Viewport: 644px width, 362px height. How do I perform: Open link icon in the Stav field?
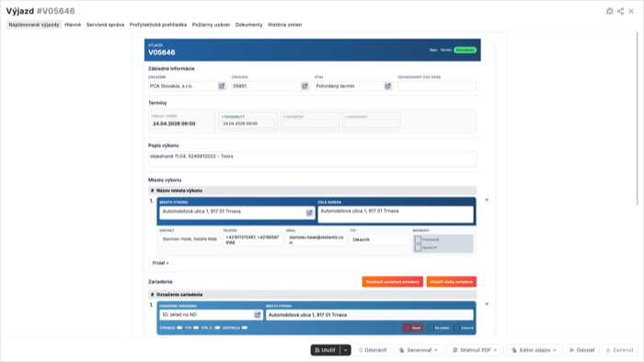click(x=387, y=86)
